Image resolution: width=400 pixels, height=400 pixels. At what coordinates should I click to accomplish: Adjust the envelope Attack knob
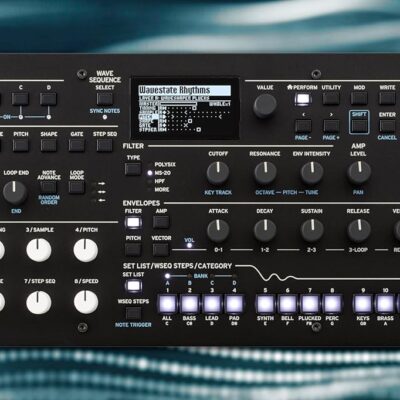pyautogui.click(x=218, y=231)
